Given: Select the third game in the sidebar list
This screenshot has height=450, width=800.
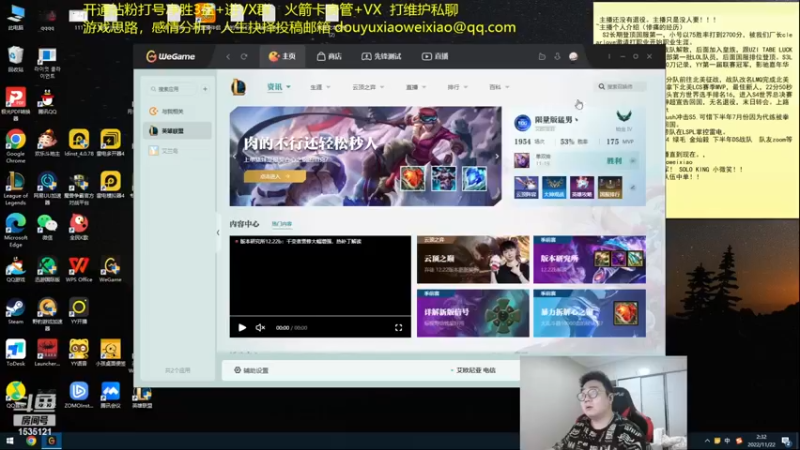Looking at the screenshot, I should tap(177, 151).
